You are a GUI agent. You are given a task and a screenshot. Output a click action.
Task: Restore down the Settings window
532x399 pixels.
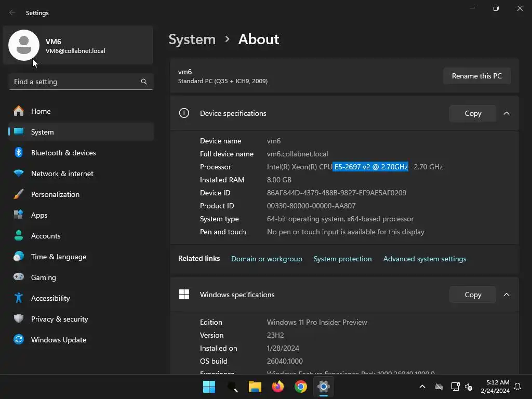click(x=496, y=8)
